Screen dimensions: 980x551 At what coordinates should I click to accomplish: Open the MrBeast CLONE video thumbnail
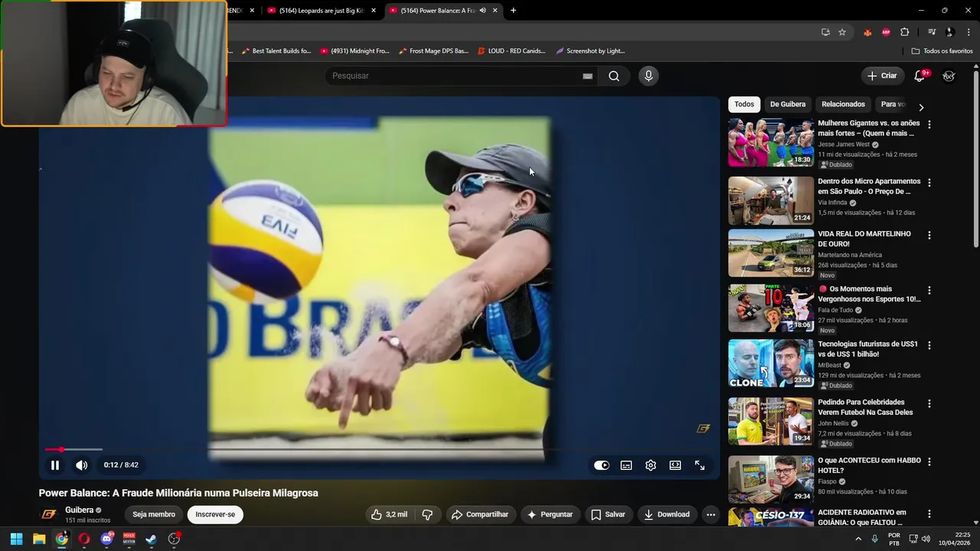[x=771, y=364]
